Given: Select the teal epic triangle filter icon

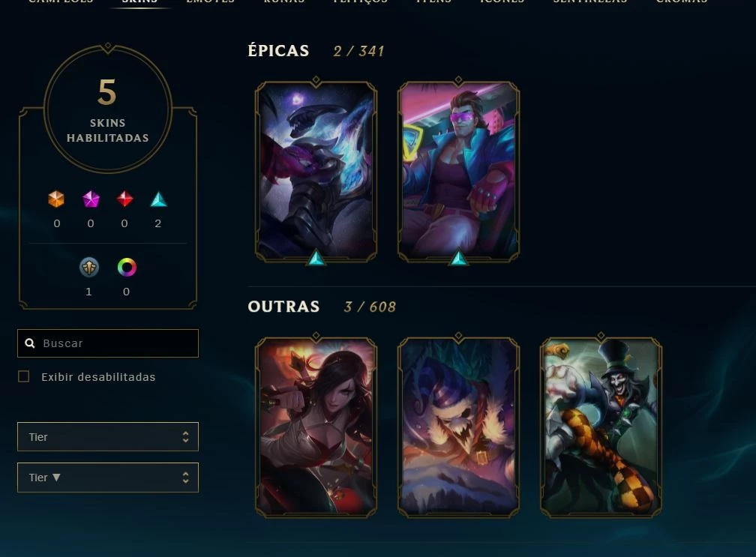Looking at the screenshot, I should point(159,199).
